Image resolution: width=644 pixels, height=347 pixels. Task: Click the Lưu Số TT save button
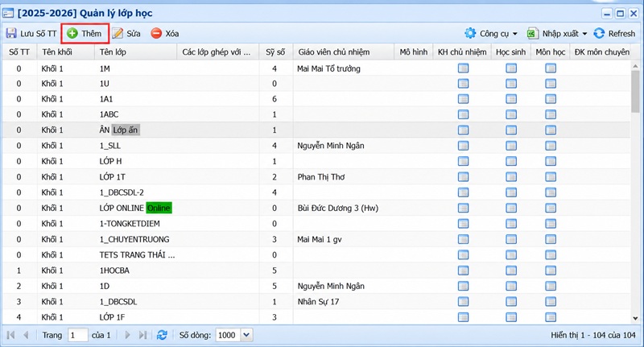31,34
